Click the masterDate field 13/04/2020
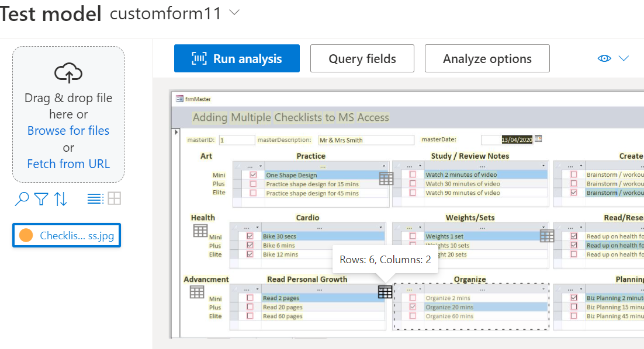 point(507,139)
